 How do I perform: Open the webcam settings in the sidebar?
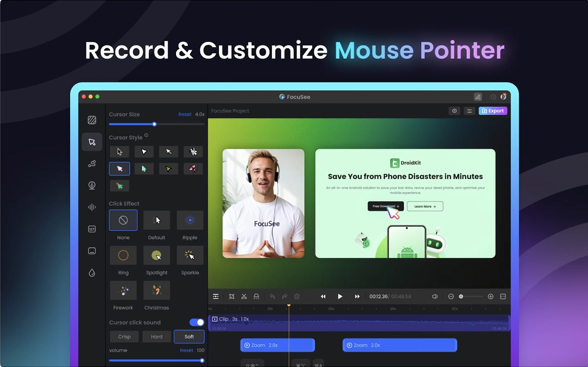92,185
